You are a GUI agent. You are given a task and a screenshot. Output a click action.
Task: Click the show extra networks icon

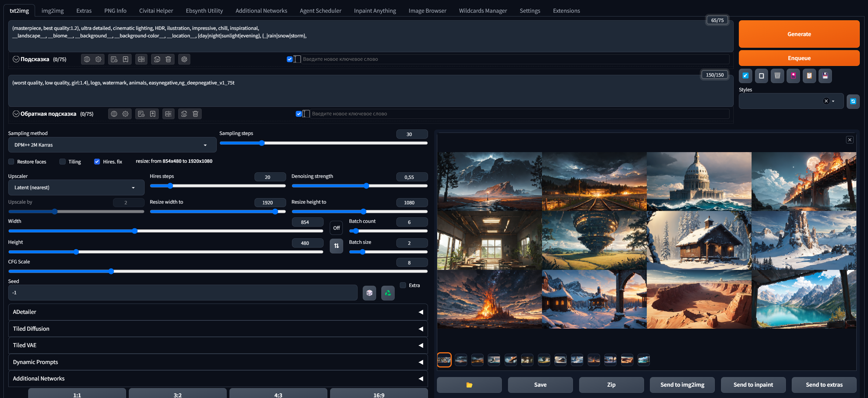click(x=793, y=76)
